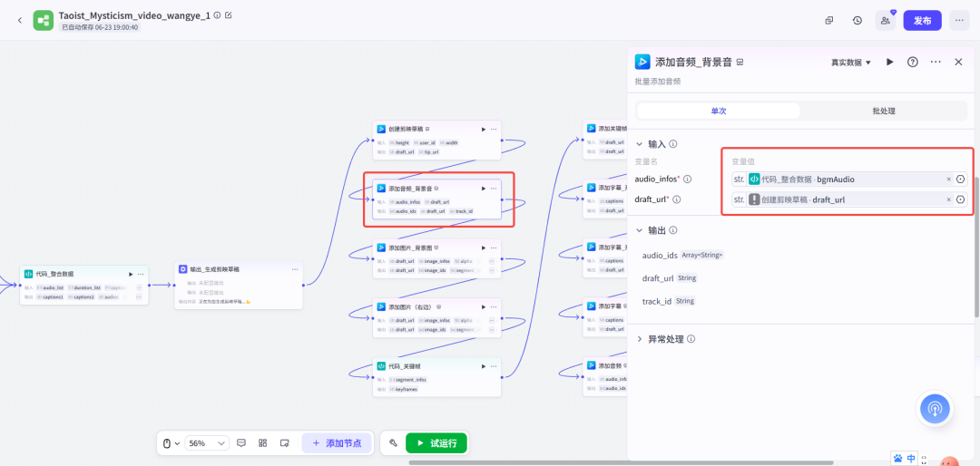Toggle the comment tool in bottom toolbar
Image resolution: width=980 pixels, height=466 pixels.
click(x=242, y=443)
